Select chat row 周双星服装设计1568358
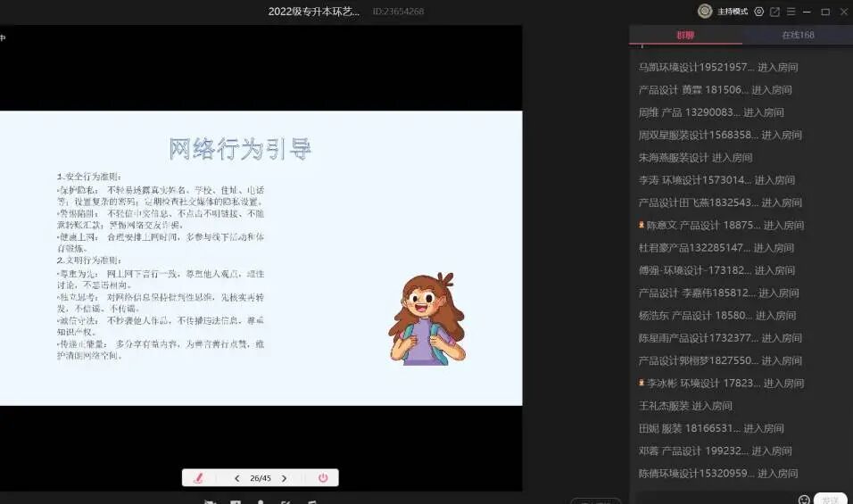The height and width of the screenshot is (504, 853). [x=720, y=135]
